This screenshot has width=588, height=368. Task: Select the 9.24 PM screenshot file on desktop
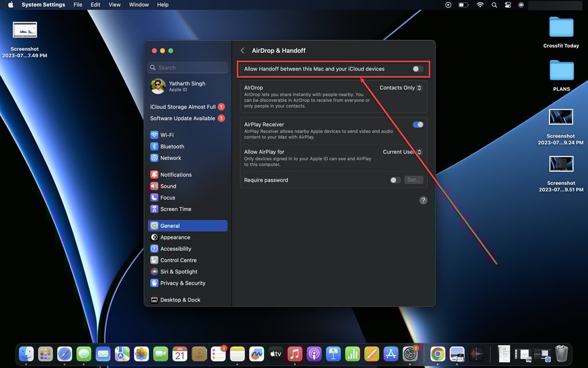point(560,126)
